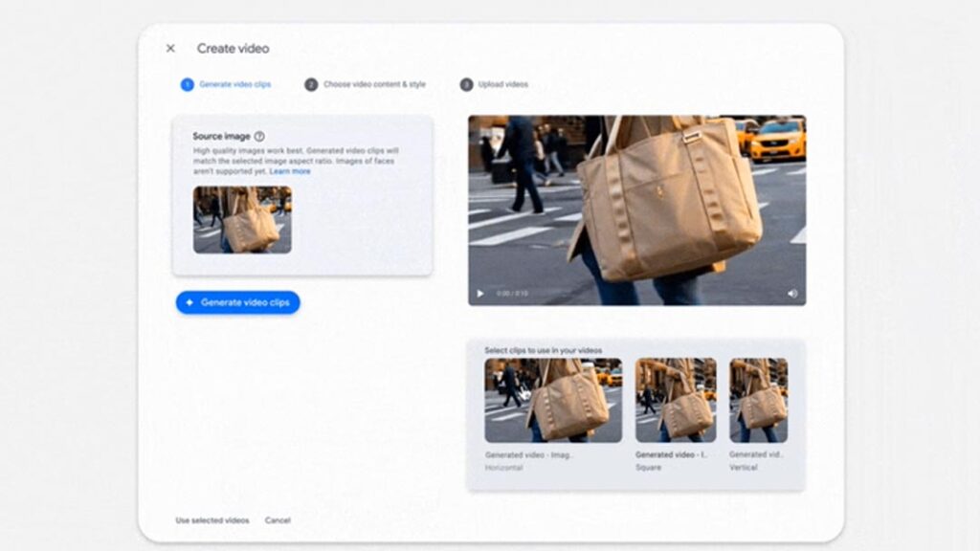
Task: Mute the preview video with speaker icon
Action: coord(792,294)
